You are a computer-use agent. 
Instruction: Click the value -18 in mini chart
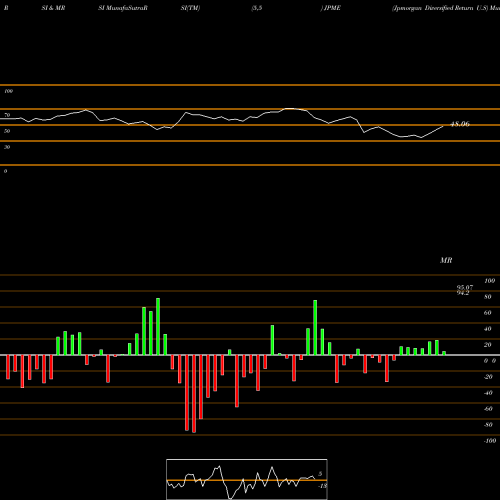coord(322,486)
